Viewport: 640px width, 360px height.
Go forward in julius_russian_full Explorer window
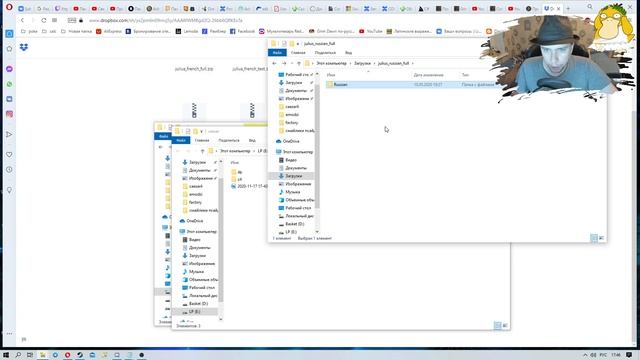(284, 63)
